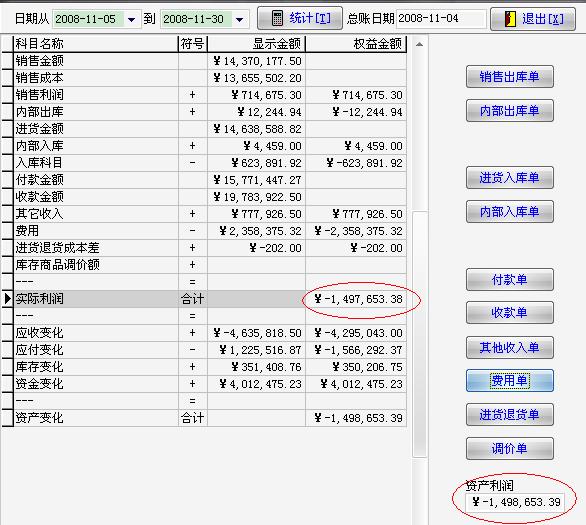586x525 pixels.
Task: Open the 内部出库单 report
Action: [x=509, y=111]
